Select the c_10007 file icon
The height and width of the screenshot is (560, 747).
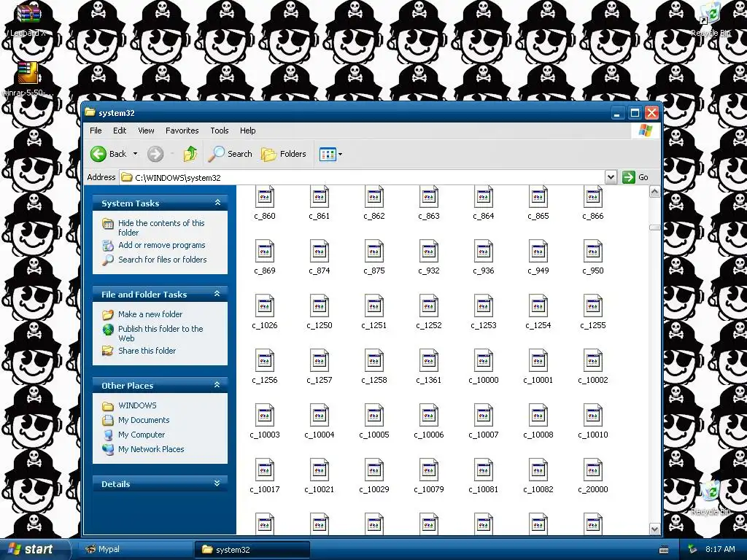click(x=484, y=415)
